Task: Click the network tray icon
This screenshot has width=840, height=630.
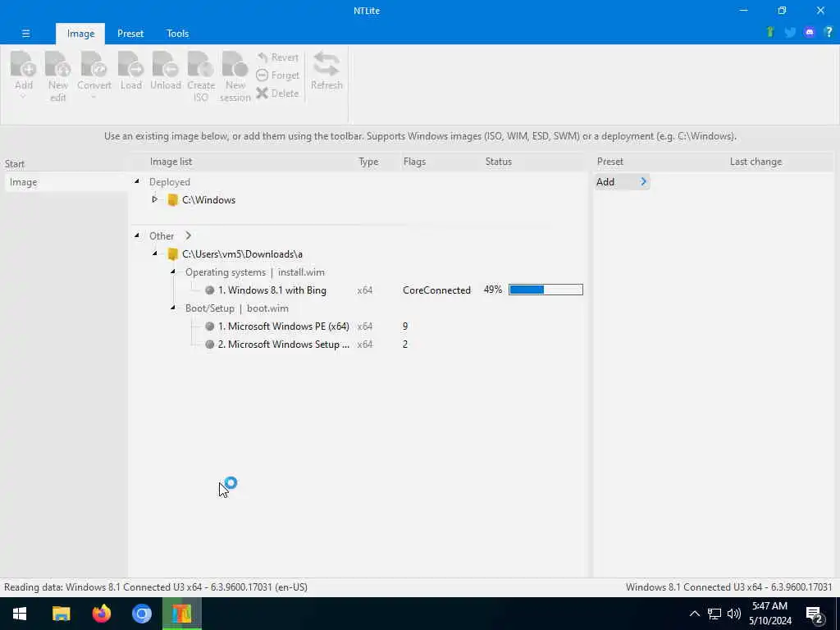Action: (x=714, y=614)
